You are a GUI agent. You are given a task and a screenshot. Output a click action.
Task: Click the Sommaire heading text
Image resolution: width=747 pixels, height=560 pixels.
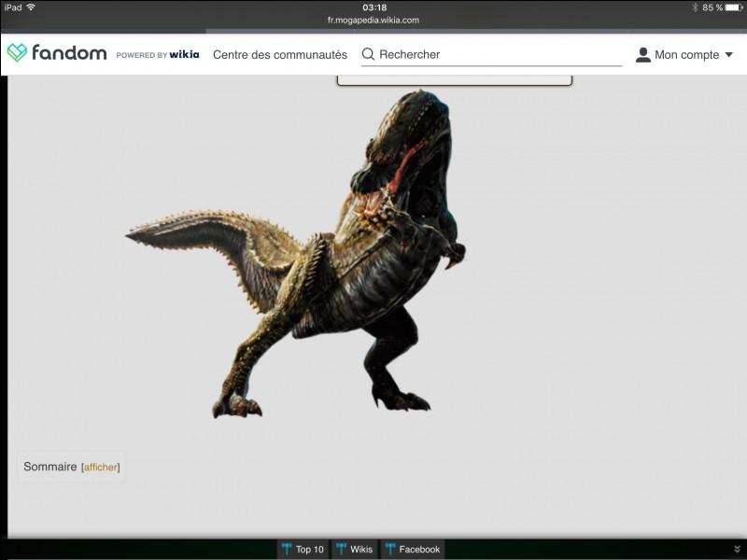click(x=50, y=467)
